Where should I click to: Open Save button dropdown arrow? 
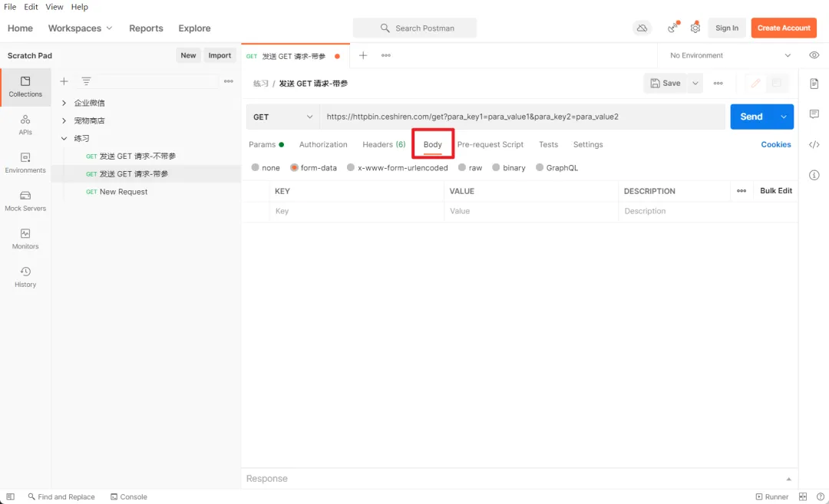click(695, 84)
